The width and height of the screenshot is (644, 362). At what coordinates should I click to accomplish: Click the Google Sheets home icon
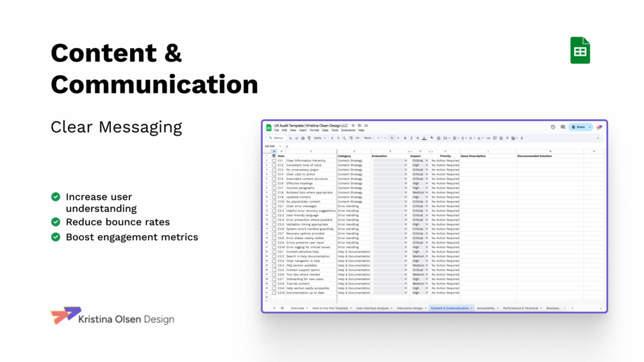(268, 128)
